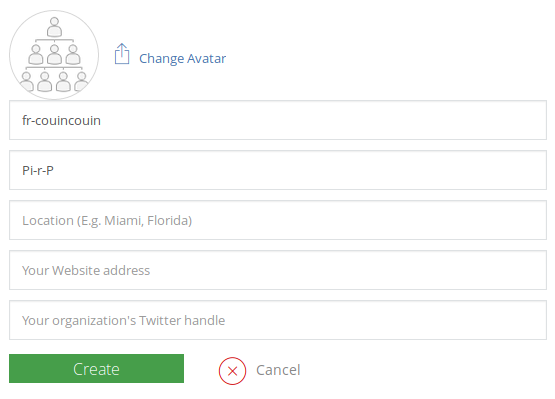Screen dimensions: 555x399
Task: Click the Avatar word in Change Avatar
Action: [x=206, y=58]
